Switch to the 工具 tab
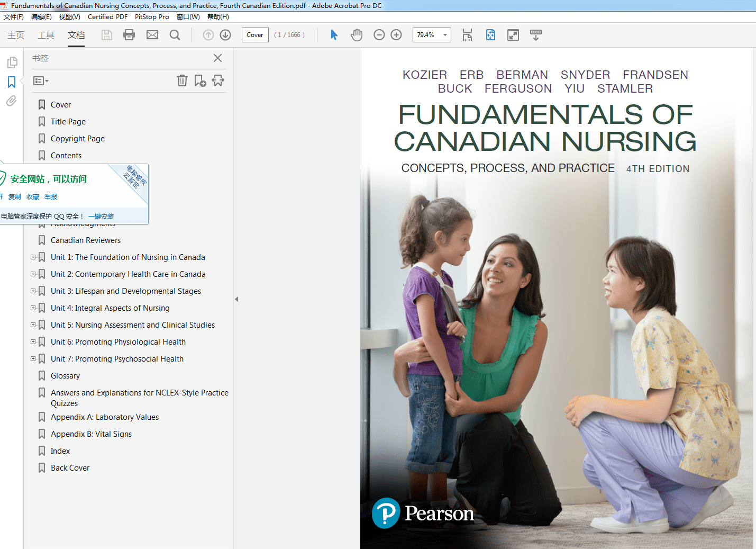Screen dimensions: 756x549 (x=46, y=35)
